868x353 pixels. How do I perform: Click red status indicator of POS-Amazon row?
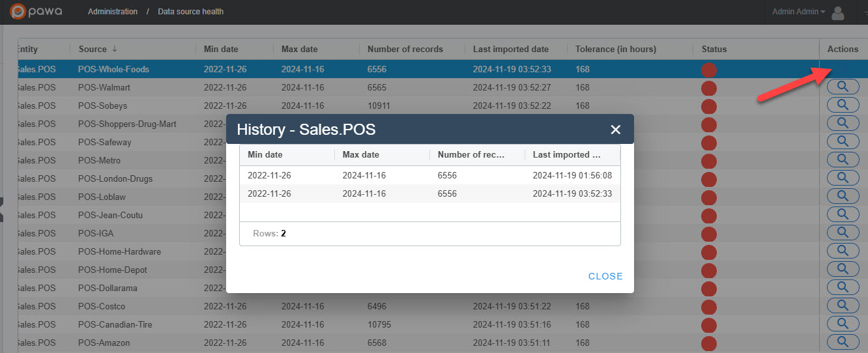(708, 343)
